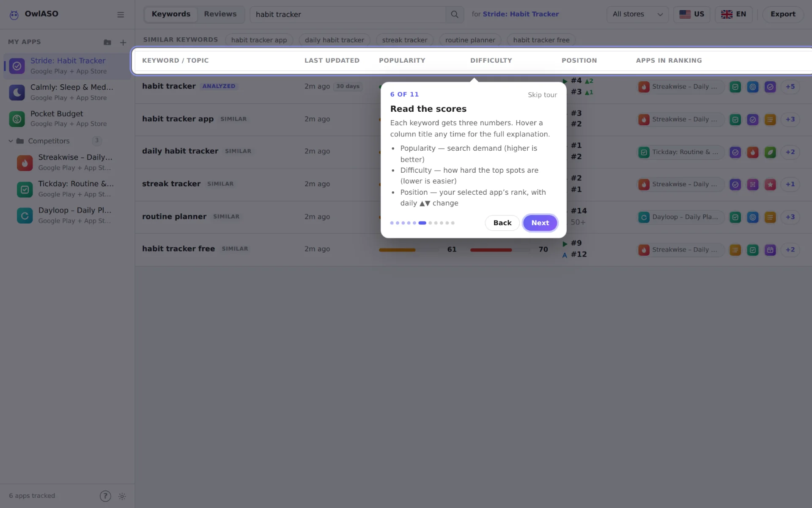Click Stride: Habit Tracker link by search
812x508 pixels.
[521, 14]
